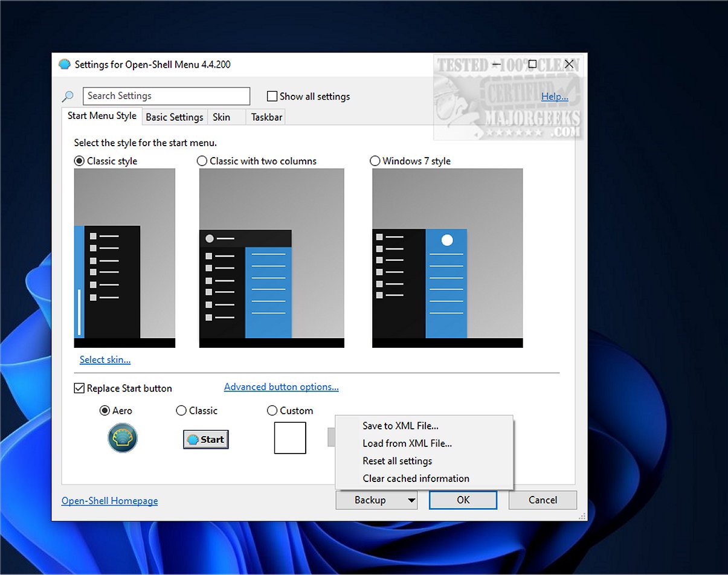The height and width of the screenshot is (575, 728).
Task: Pick the Classic Start button image
Action: click(x=205, y=440)
